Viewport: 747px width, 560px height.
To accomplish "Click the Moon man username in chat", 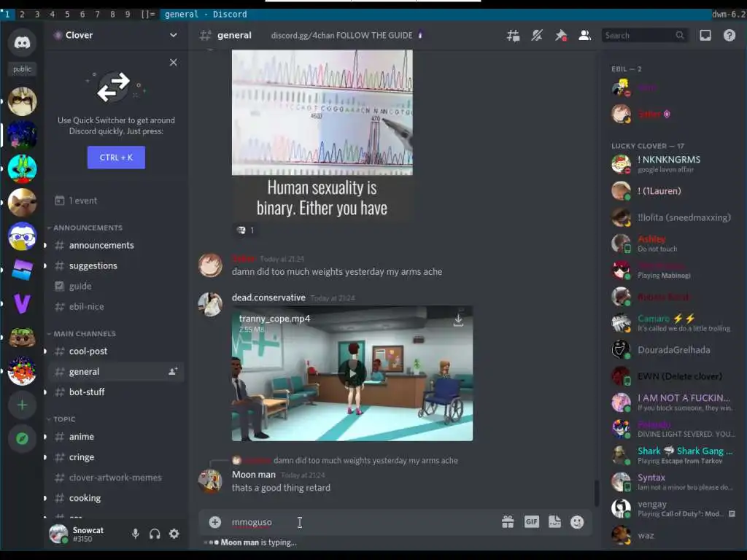I will [x=254, y=474].
